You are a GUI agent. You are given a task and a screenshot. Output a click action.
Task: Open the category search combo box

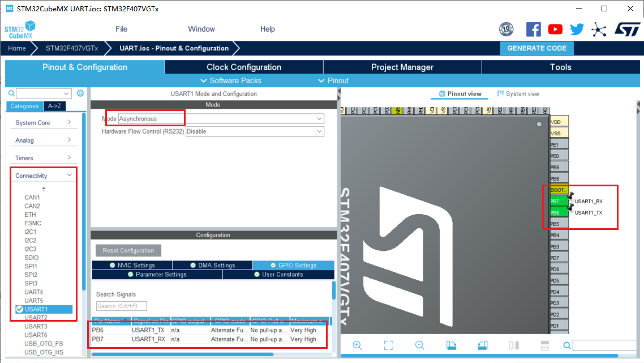click(x=44, y=93)
